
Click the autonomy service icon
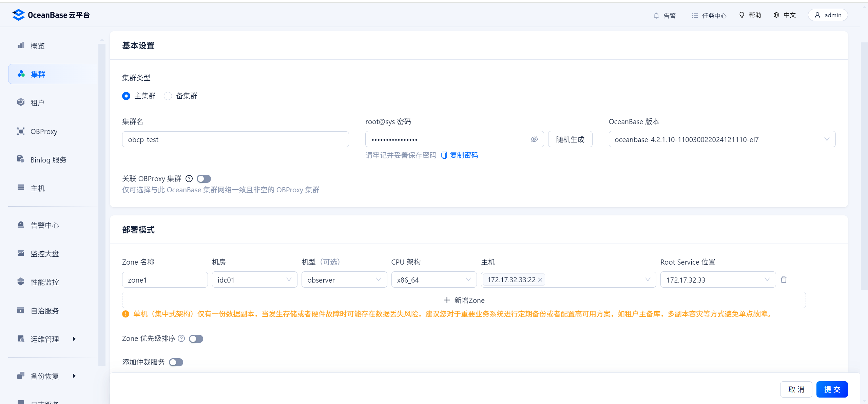(x=21, y=310)
